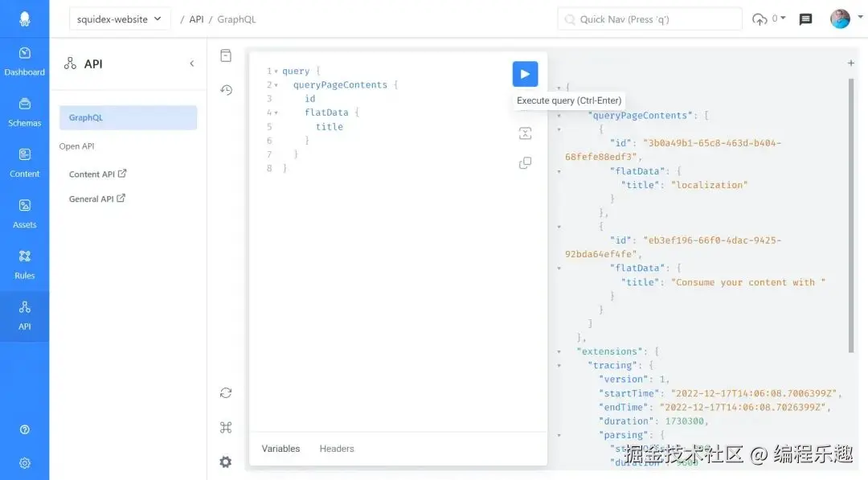The image size is (868, 480).
Task: Add a new query tab
Action: click(x=851, y=63)
